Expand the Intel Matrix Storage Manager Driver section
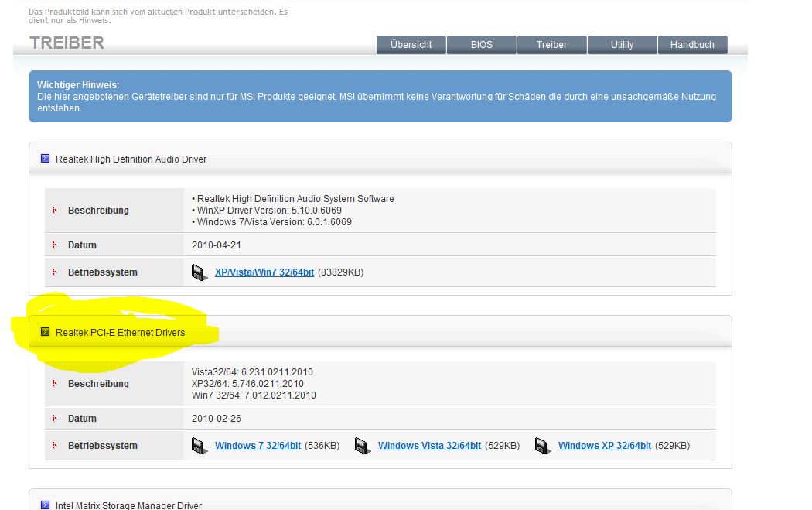 [45, 505]
